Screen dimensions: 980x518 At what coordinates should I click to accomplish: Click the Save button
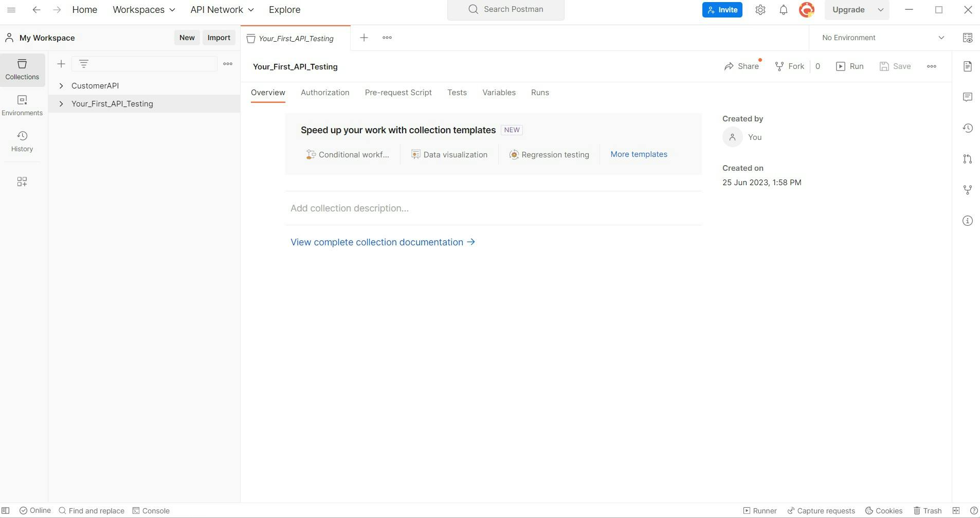(x=895, y=66)
